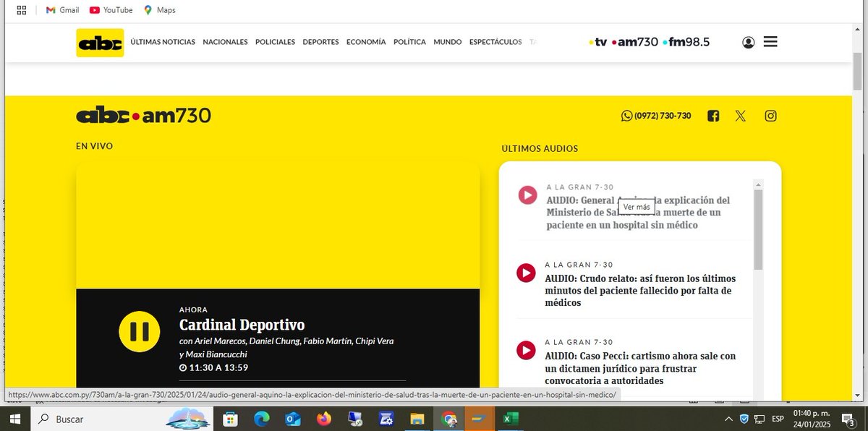Click the 11:30 A 13:59 schedule text
Screen dimensions: 868x431
click(214, 368)
